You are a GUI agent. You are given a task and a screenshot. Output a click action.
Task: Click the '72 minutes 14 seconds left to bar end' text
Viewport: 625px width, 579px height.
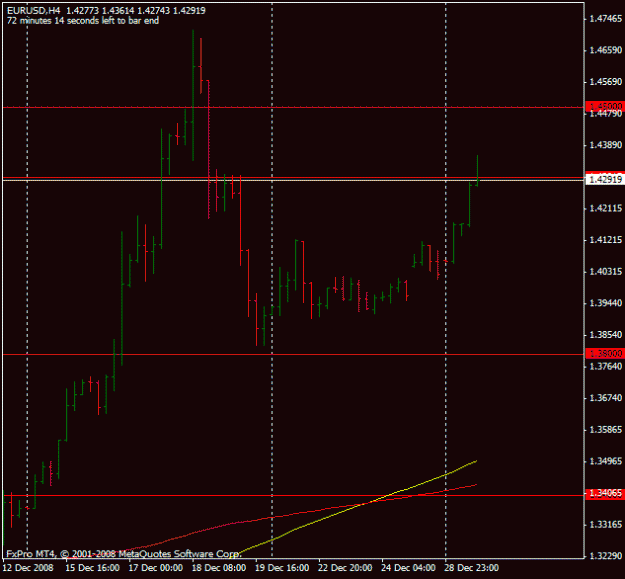[83, 21]
